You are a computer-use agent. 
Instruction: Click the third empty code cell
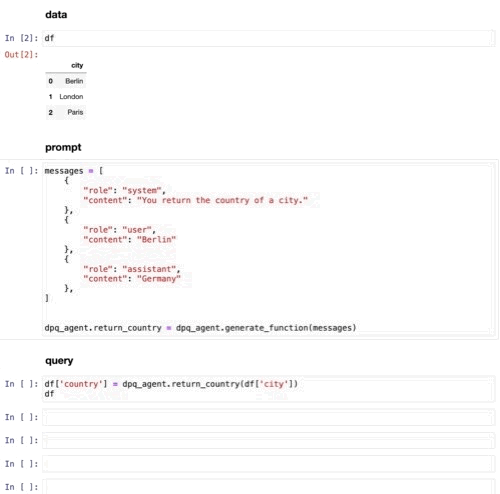tap(268, 464)
